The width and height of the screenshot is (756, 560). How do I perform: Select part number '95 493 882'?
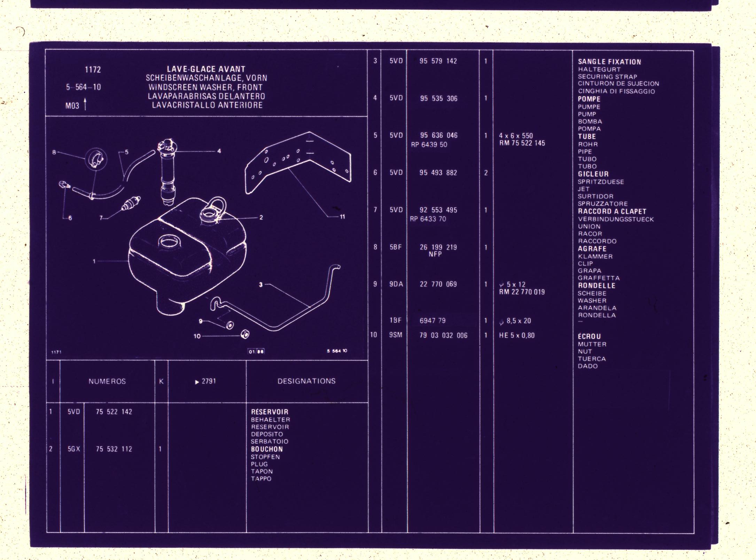tap(438, 172)
